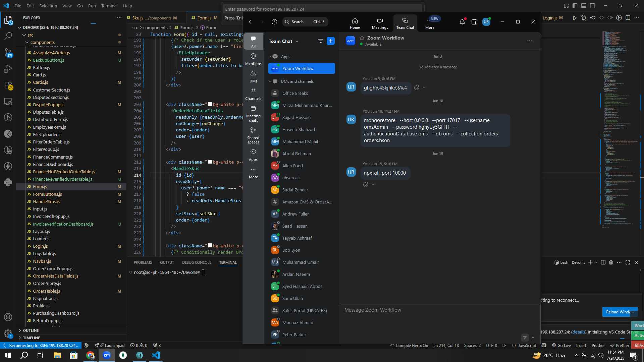The image size is (644, 362).
Task: Open VS Code Explorer view icon
Action: click(8, 20)
